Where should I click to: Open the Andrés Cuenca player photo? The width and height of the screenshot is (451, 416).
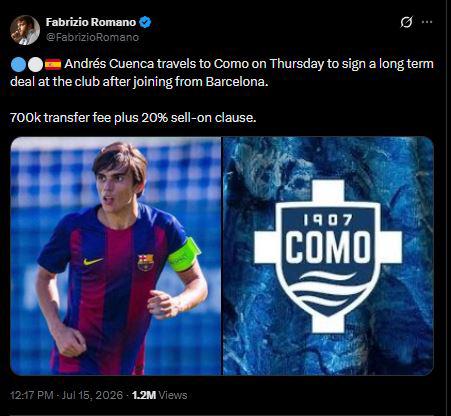[x=116, y=256]
